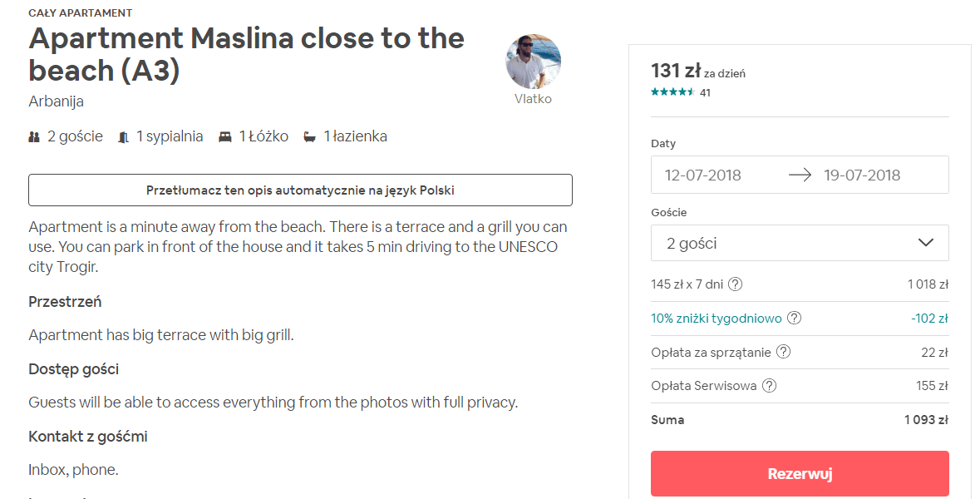
Task: Click the bedroom door icon
Action: click(124, 137)
